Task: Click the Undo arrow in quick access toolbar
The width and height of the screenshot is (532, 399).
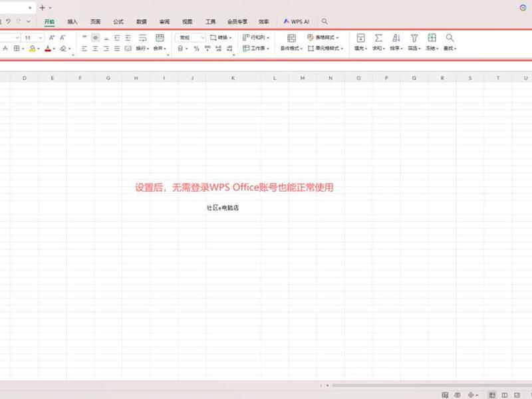Action: point(8,21)
